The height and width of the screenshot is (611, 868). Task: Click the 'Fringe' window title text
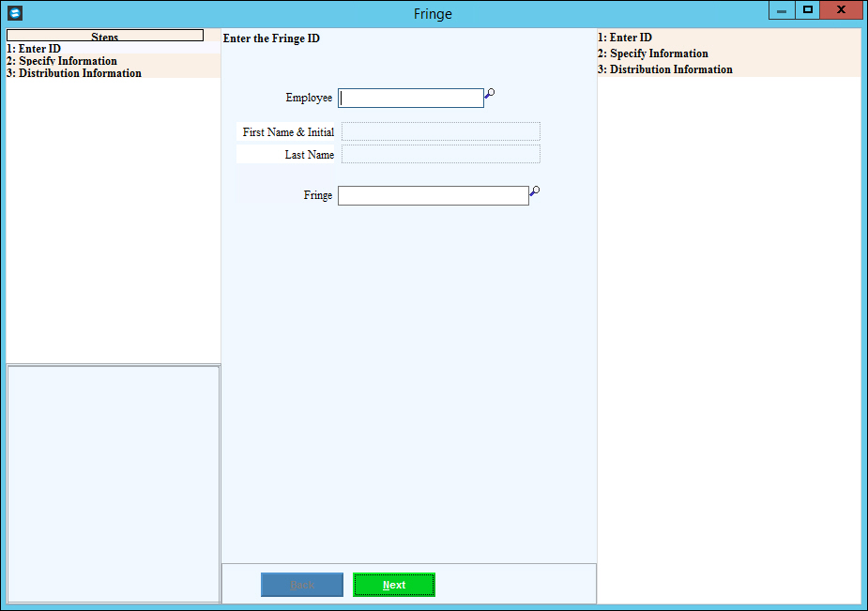click(433, 14)
